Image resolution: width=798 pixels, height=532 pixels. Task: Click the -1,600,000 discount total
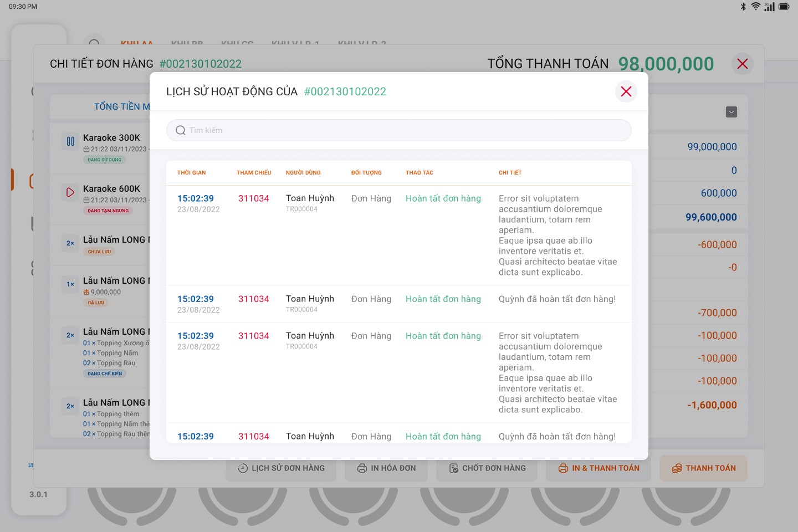712,405
